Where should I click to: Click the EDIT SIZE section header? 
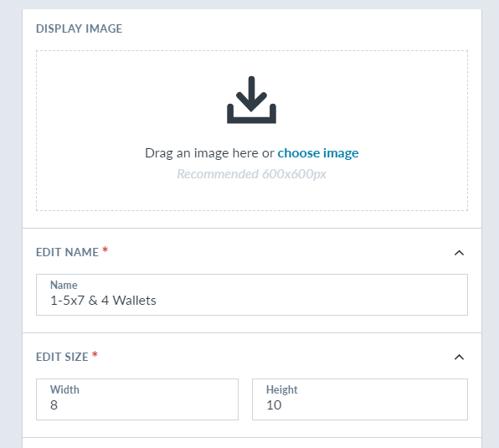coord(62,357)
